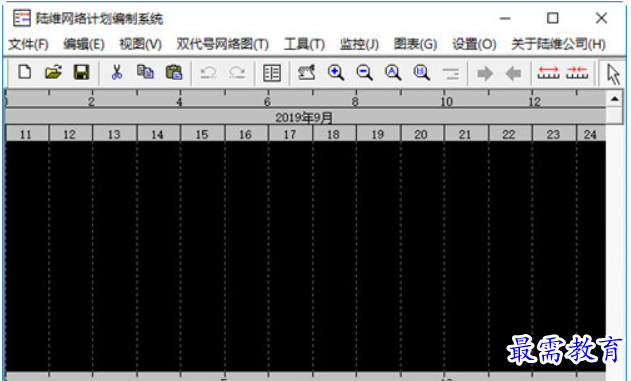
Task: Undo the last action in the toolbar
Action: click(208, 73)
